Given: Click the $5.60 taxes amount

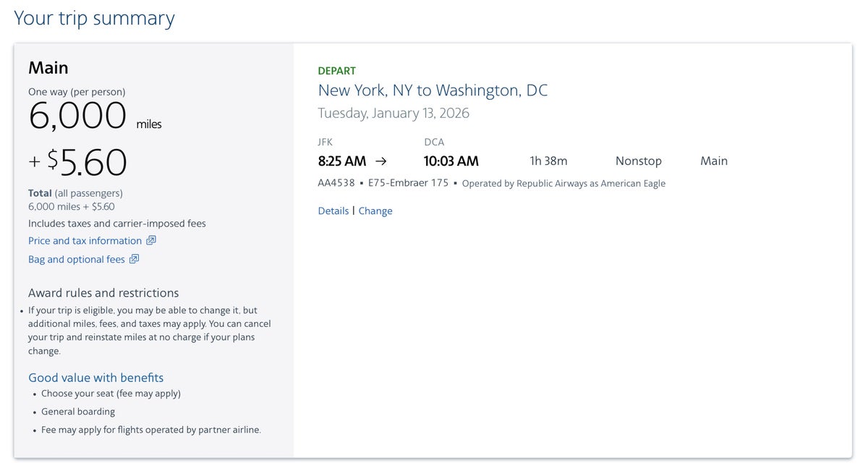Looking at the screenshot, I should coord(87,163).
